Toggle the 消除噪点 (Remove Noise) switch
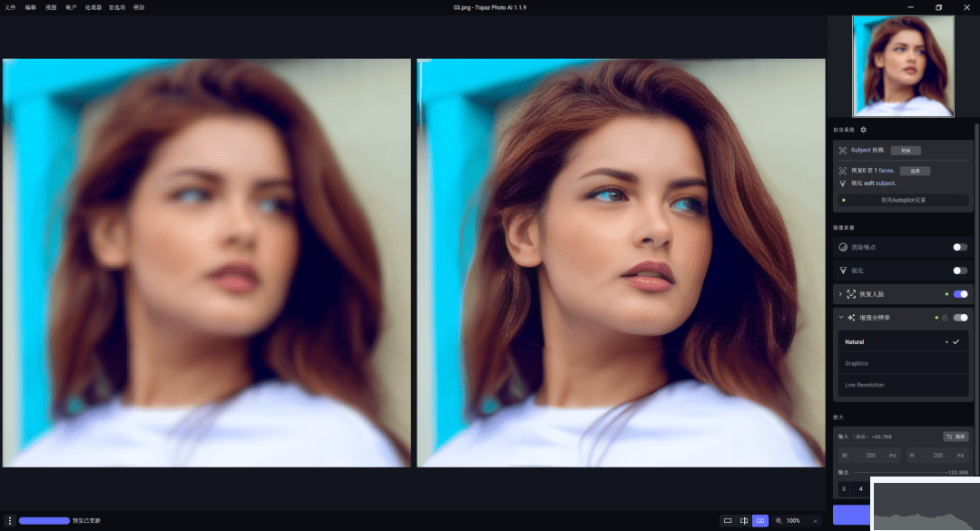980x531 pixels. pyautogui.click(x=960, y=247)
